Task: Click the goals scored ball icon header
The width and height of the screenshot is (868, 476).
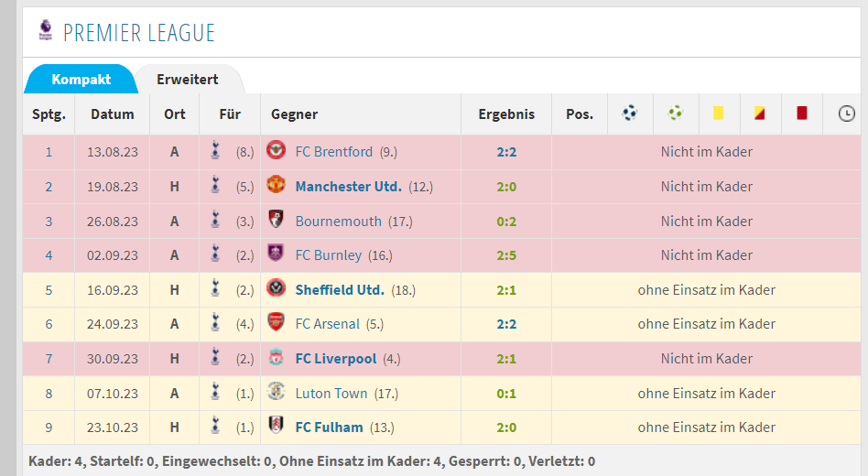Action: pyautogui.click(x=629, y=113)
